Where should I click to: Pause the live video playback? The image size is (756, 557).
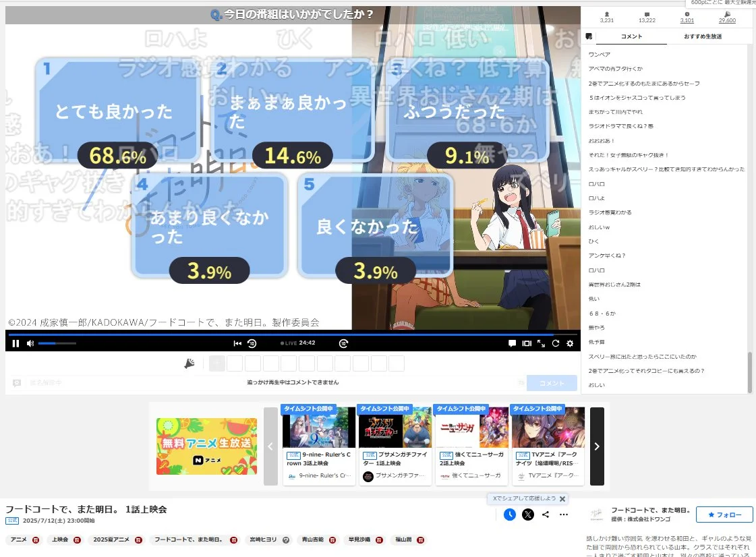pos(16,343)
